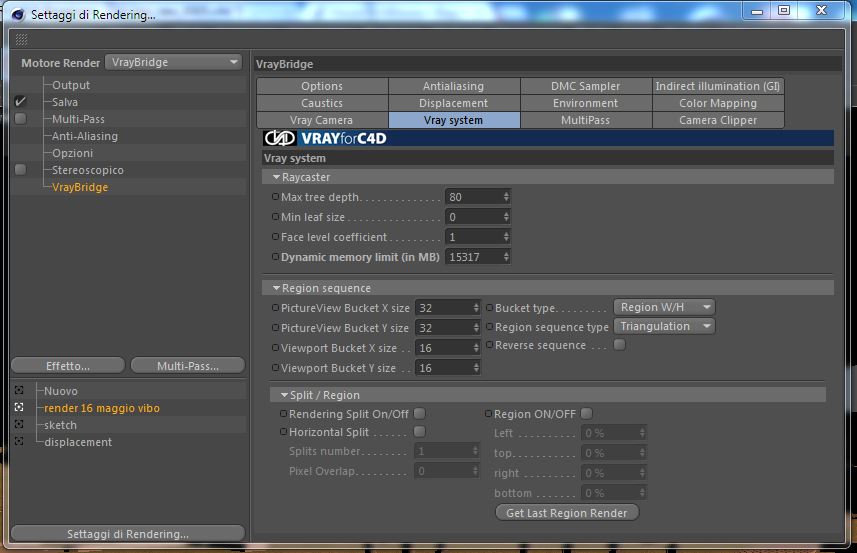Open the Bucket type Region W/H dropdown

coord(664,307)
